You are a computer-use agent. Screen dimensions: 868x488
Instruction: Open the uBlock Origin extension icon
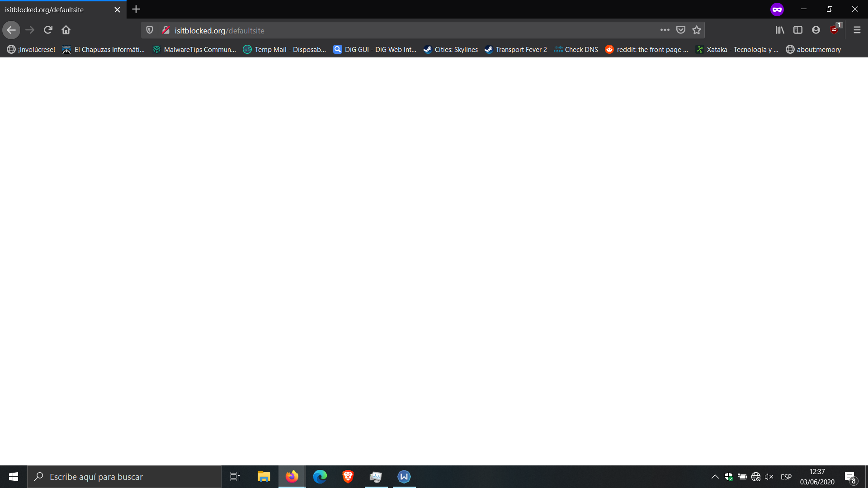point(835,30)
